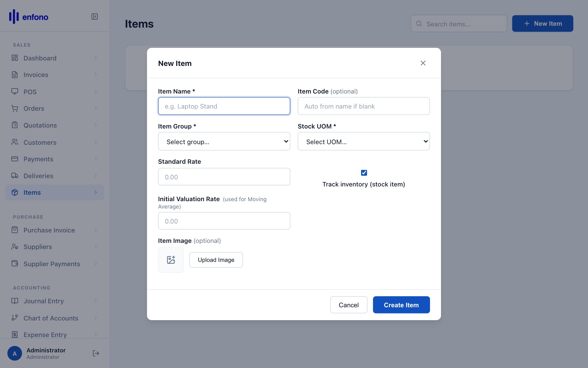Click the Invoices document icon
Screen dimensions: 588x368
(15, 75)
